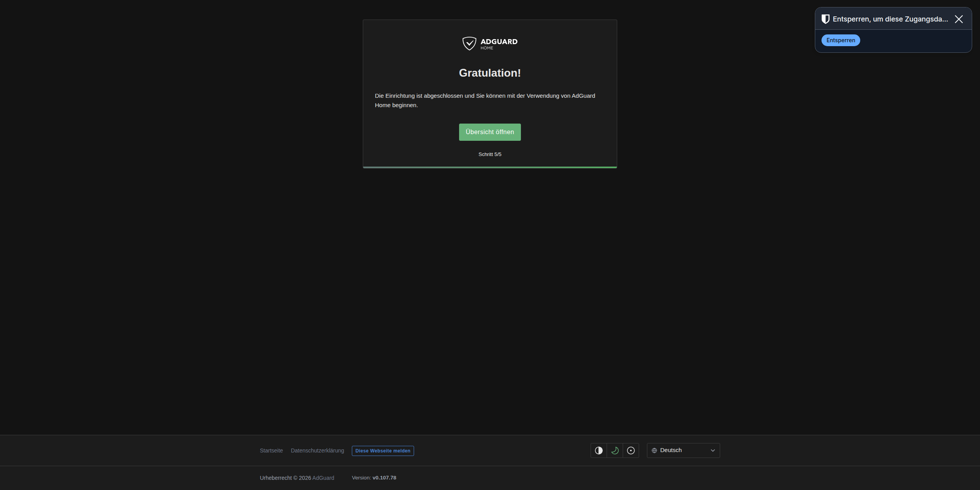This screenshot has height=490, width=980.
Task: Click the green setup progress bar
Action: pos(490,167)
